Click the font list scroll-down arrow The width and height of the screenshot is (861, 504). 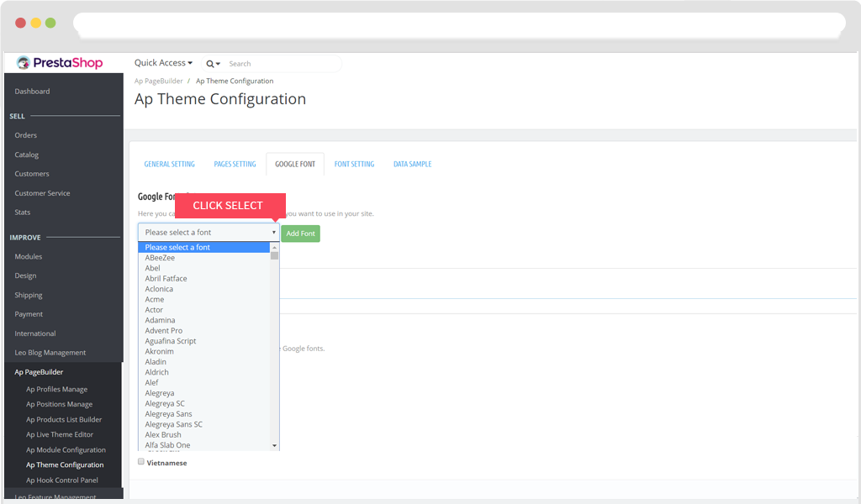coord(275,446)
